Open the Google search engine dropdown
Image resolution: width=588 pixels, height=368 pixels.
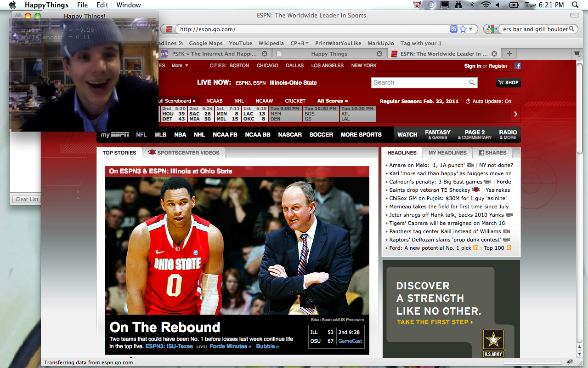pos(492,29)
